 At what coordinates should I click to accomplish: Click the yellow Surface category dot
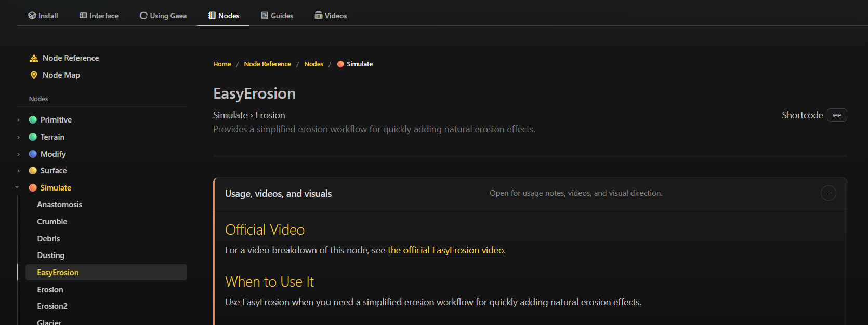(x=33, y=171)
